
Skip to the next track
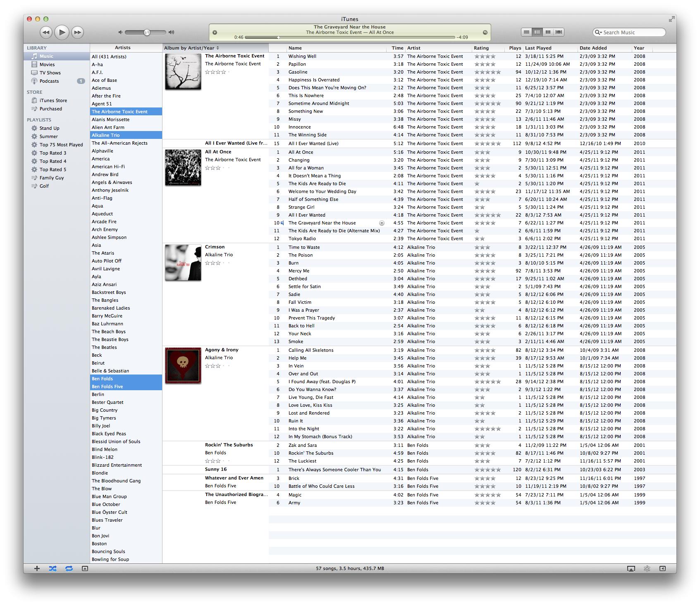point(77,32)
